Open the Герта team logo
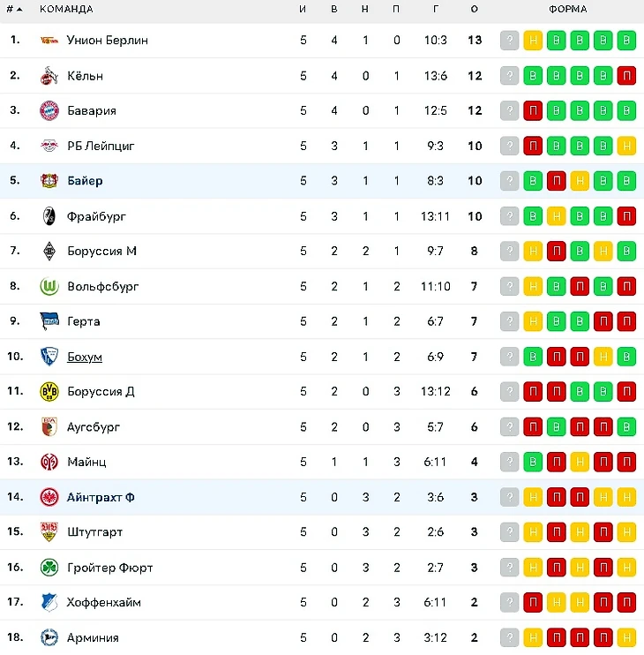Image resolution: width=644 pixels, height=655 pixels. click(49, 321)
